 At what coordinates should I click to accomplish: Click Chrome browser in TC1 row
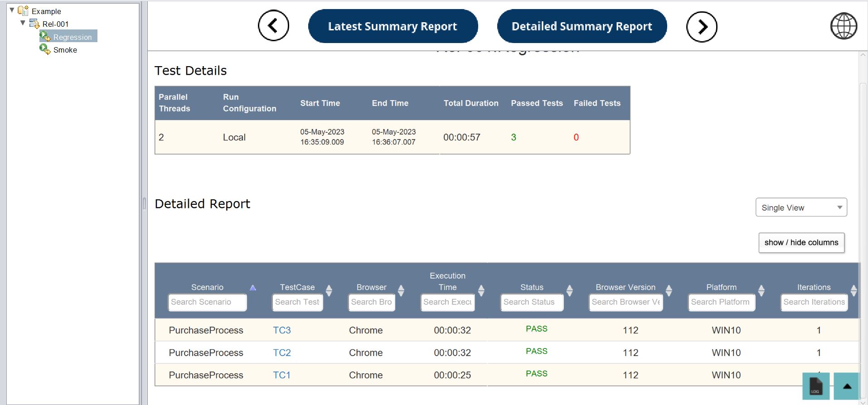pos(366,375)
